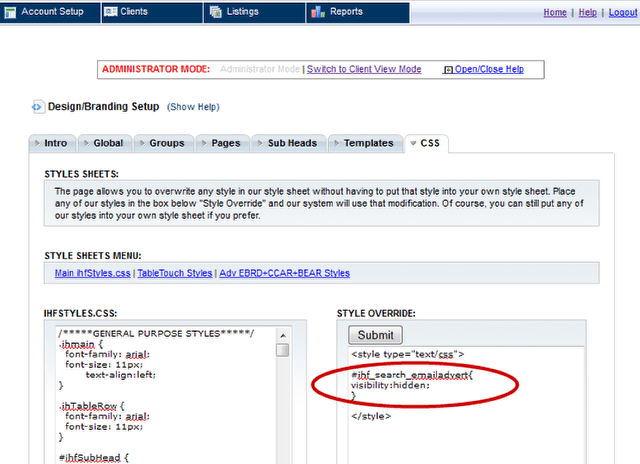Switch to the Pages tab
The image size is (640, 464).
click(222, 143)
